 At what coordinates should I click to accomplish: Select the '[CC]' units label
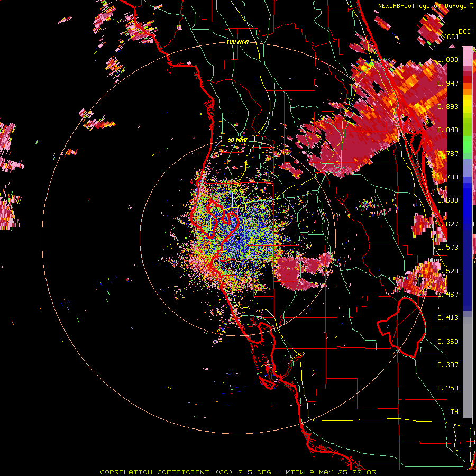click(452, 36)
